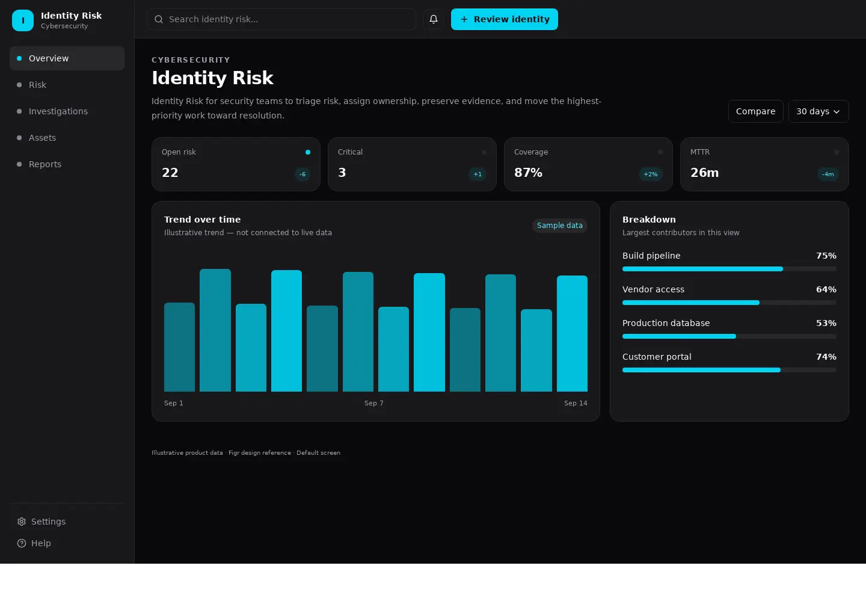
Task: Click the -6 change badge on Open risk
Action: pyautogui.click(x=302, y=174)
